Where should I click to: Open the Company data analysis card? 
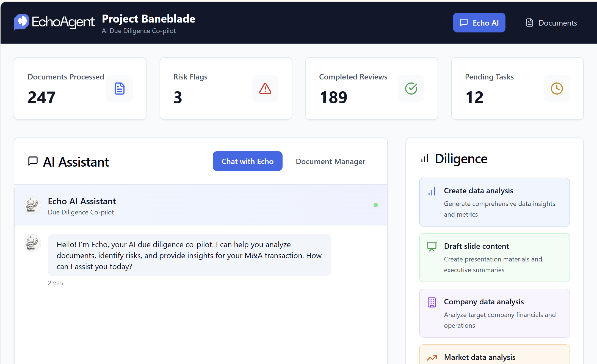click(494, 313)
